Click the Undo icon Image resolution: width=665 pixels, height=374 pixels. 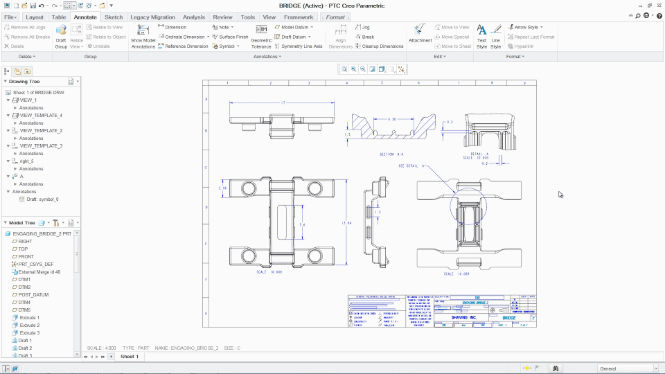41,6
